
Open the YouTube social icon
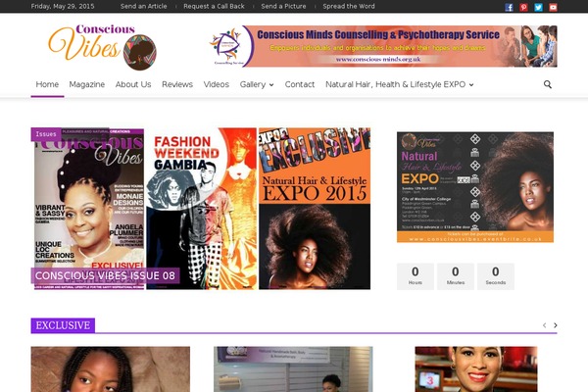[x=553, y=7]
